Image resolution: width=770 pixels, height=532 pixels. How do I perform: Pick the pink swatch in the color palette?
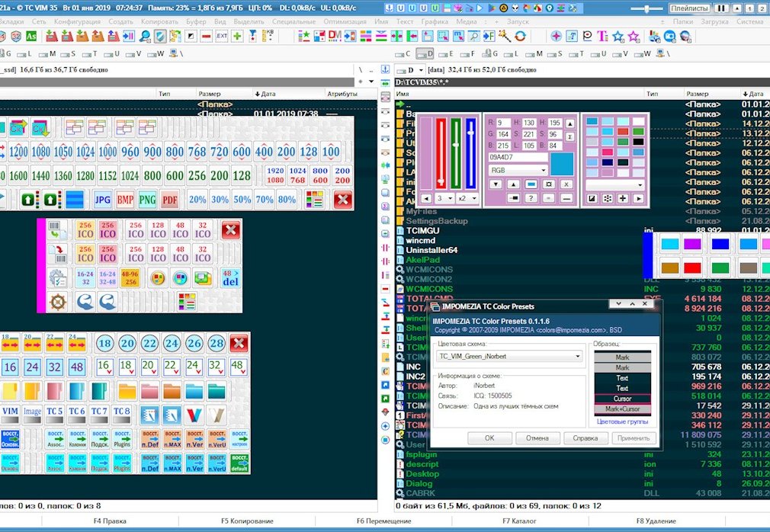608,152
